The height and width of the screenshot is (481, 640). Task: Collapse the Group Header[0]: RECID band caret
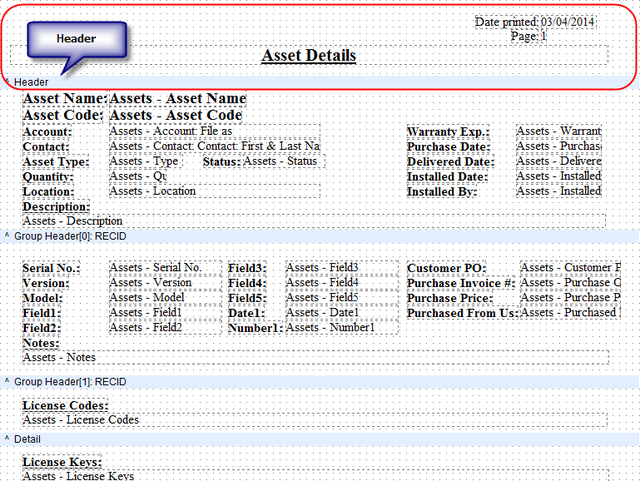(x=6, y=237)
